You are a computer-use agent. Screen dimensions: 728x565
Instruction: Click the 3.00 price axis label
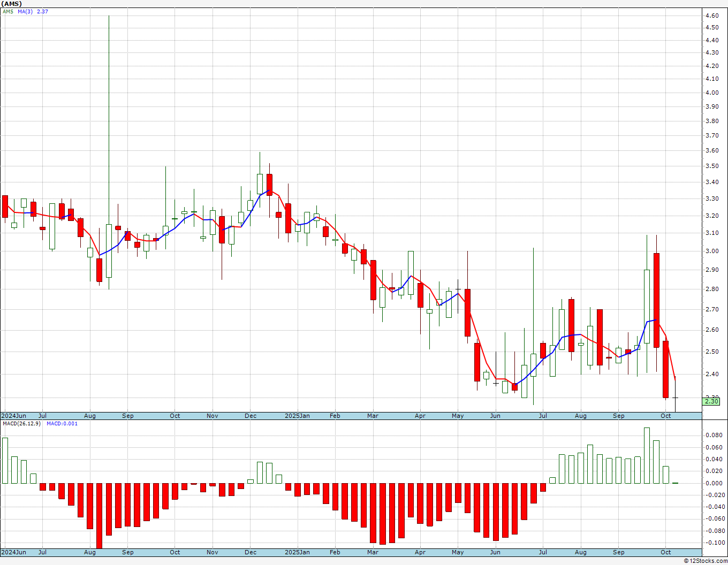712,251
